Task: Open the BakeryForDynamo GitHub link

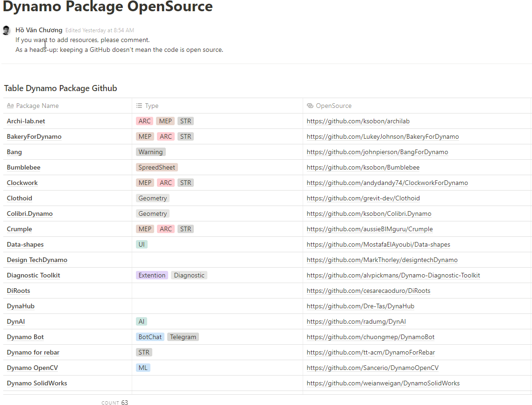Action: click(383, 136)
